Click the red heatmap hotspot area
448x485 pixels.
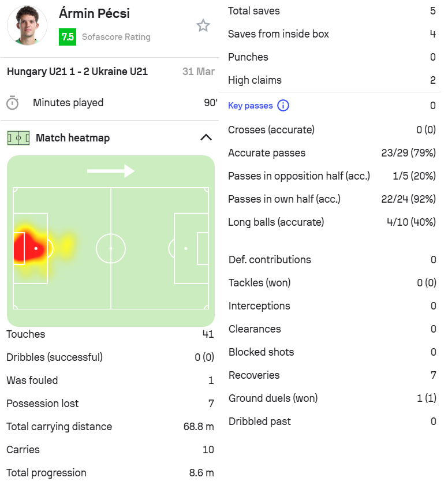(x=26, y=248)
